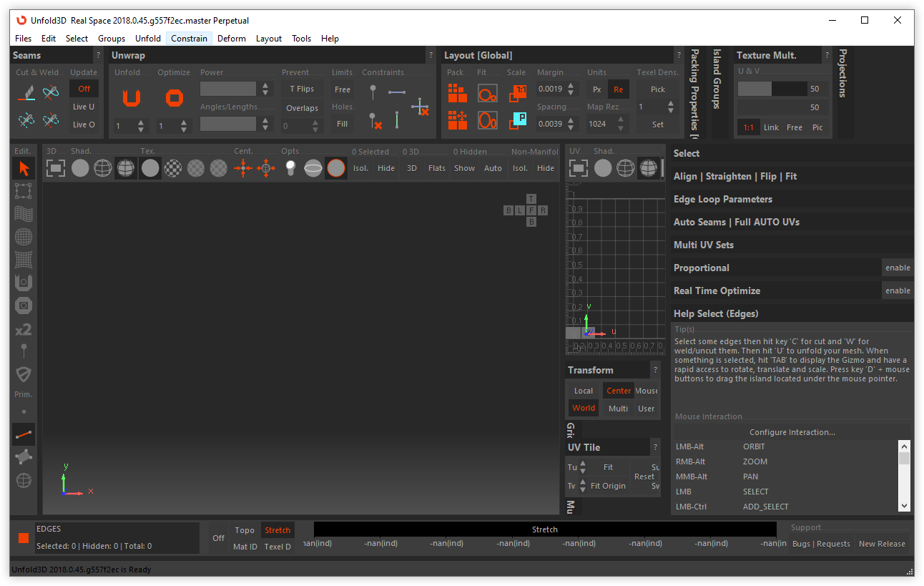Viewport: 924px width, 586px height.
Task: Click the Pack with translate arrows icon
Action: click(458, 119)
